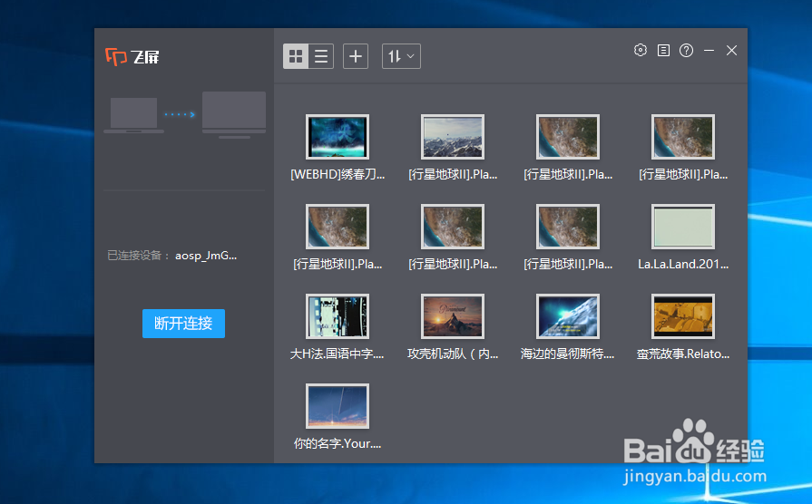Click the [WEBHD]绣春刀... file name
Viewport: 812px width, 504px height.
pyautogui.click(x=338, y=174)
